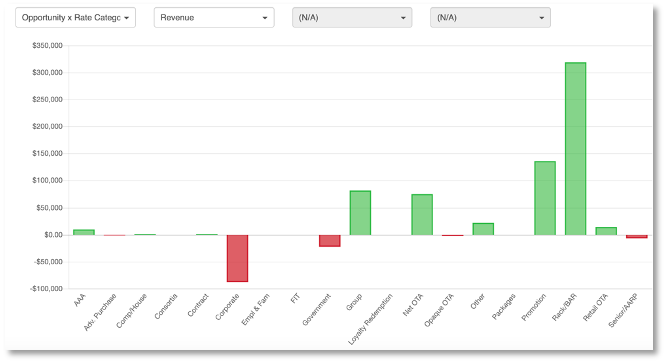Click the tall Rack/BAR bar
The image size is (666, 362).
pos(576,149)
